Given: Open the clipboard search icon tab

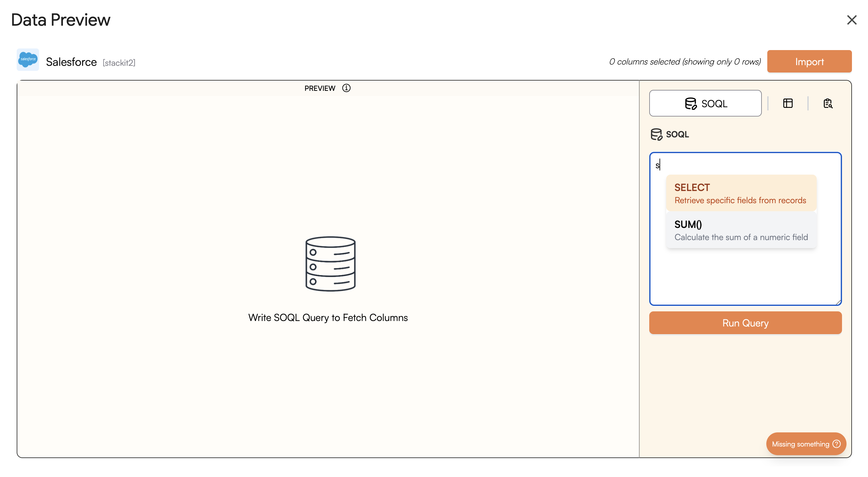Looking at the screenshot, I should (828, 103).
